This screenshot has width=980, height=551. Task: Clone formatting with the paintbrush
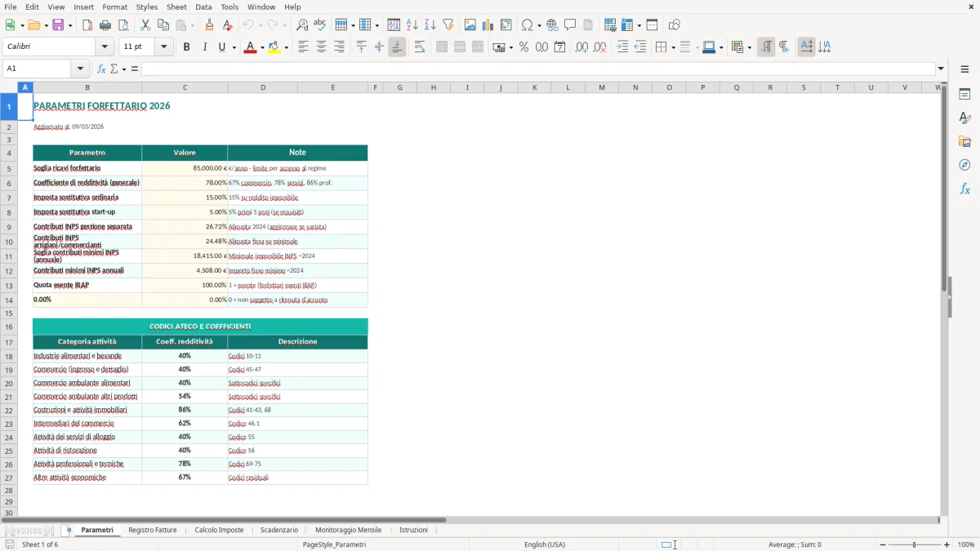(x=209, y=25)
